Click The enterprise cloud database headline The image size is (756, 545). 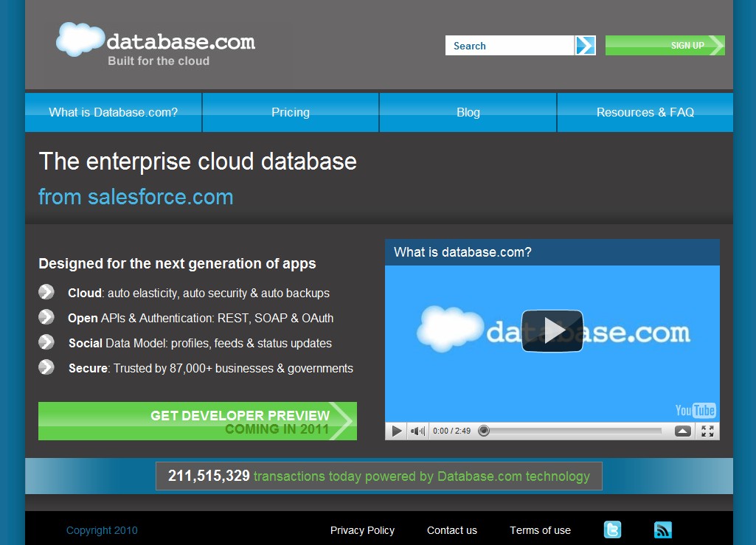click(198, 161)
